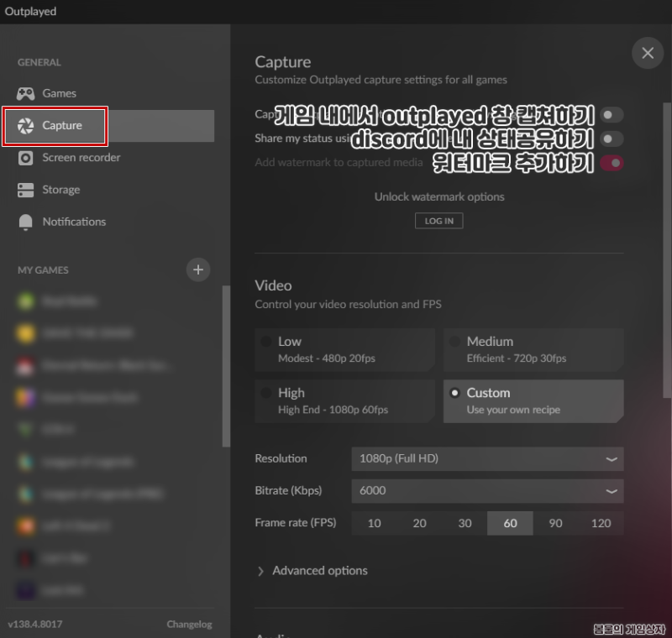Image resolution: width=672 pixels, height=638 pixels.
Task: Open the Bitrate (Kbps) dropdown
Action: [487, 491]
